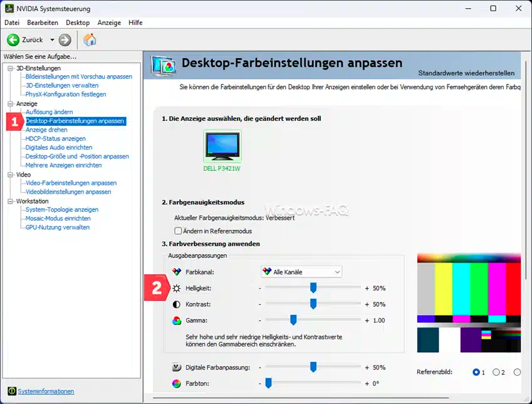Image resolution: width=532 pixels, height=404 pixels.
Task: Open the Farbkanal Alle Kanäle dropdown
Action: [301, 272]
